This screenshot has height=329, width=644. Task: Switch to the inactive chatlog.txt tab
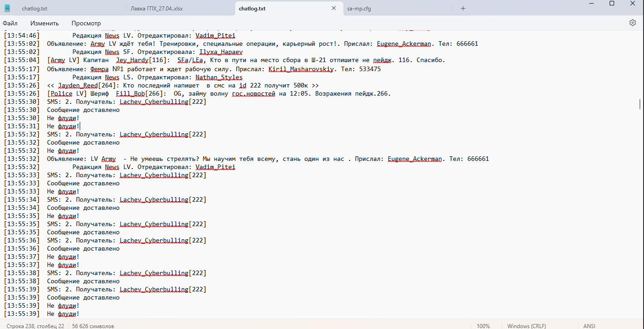click(34, 9)
